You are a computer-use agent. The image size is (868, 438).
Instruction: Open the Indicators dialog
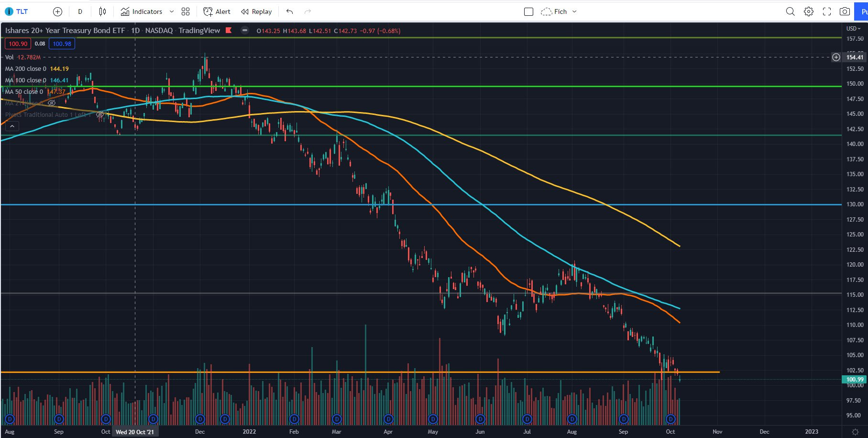point(142,11)
